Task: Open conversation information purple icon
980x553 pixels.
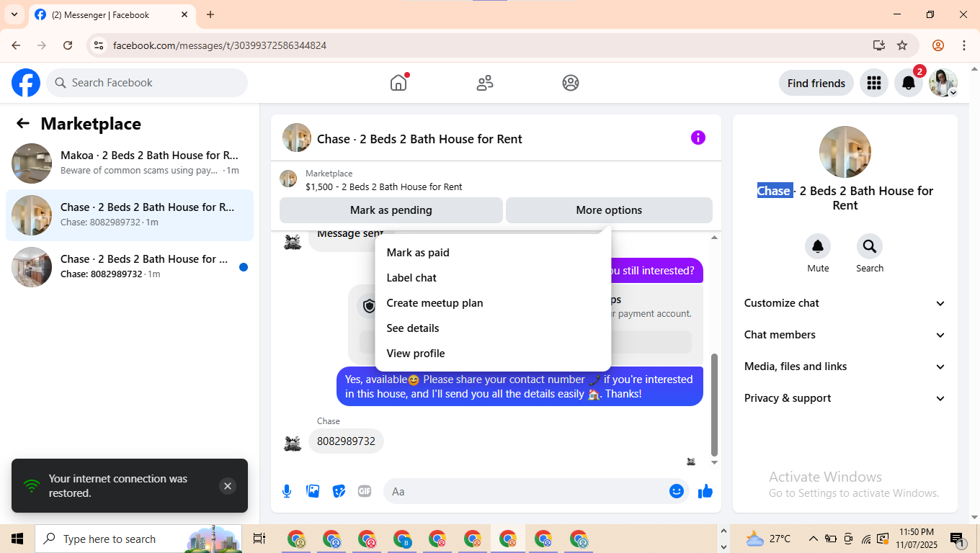Action: coord(698,138)
